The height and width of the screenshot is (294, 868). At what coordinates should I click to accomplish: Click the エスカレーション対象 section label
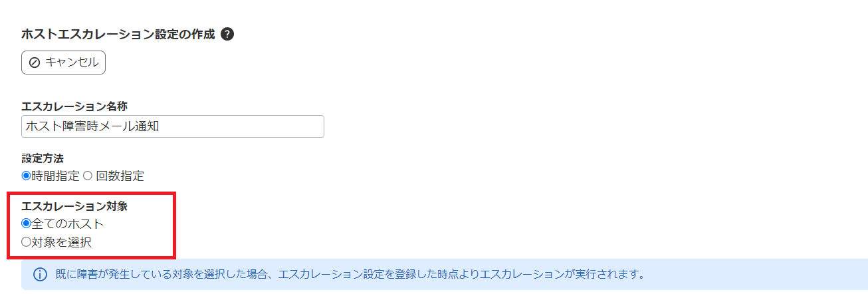coord(74,206)
